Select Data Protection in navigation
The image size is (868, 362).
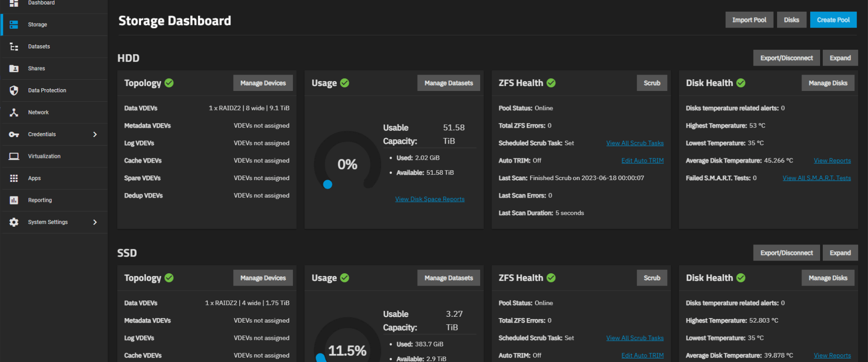tap(54, 90)
